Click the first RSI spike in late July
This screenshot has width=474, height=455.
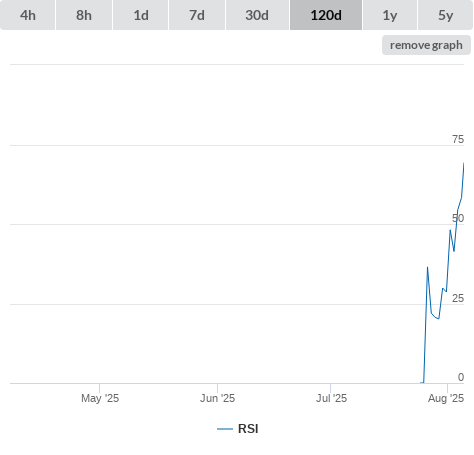(427, 267)
